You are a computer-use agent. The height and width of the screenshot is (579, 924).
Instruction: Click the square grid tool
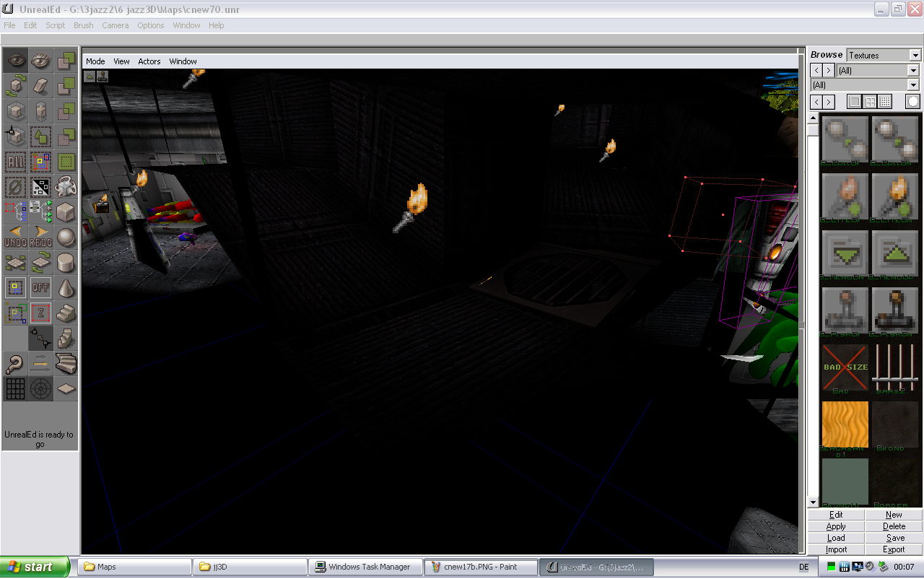[15, 388]
